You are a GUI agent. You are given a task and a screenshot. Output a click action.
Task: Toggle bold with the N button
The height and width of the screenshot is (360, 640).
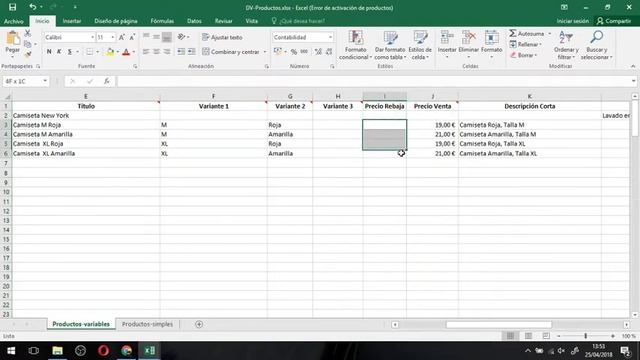[x=49, y=52]
